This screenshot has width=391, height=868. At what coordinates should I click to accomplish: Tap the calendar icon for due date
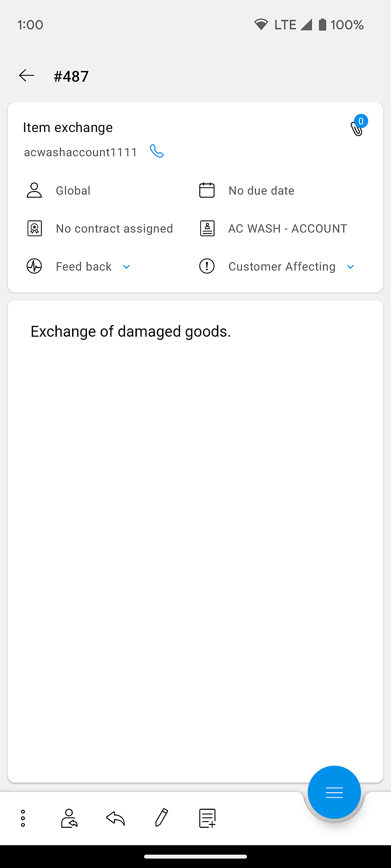click(207, 190)
